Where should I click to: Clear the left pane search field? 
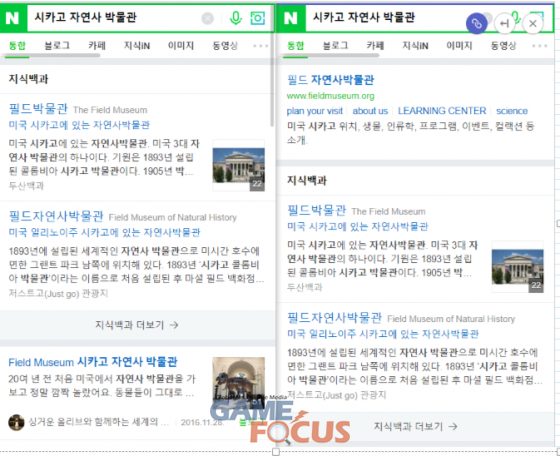tap(208, 18)
